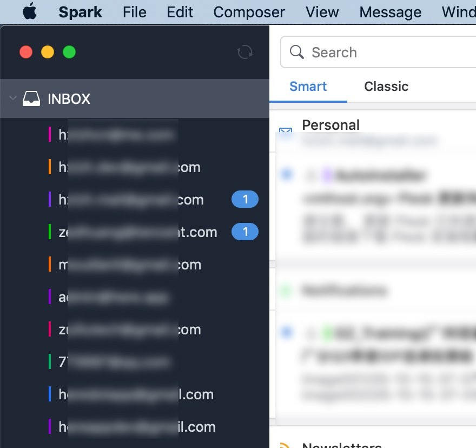Click the green full-screen window button

point(69,52)
